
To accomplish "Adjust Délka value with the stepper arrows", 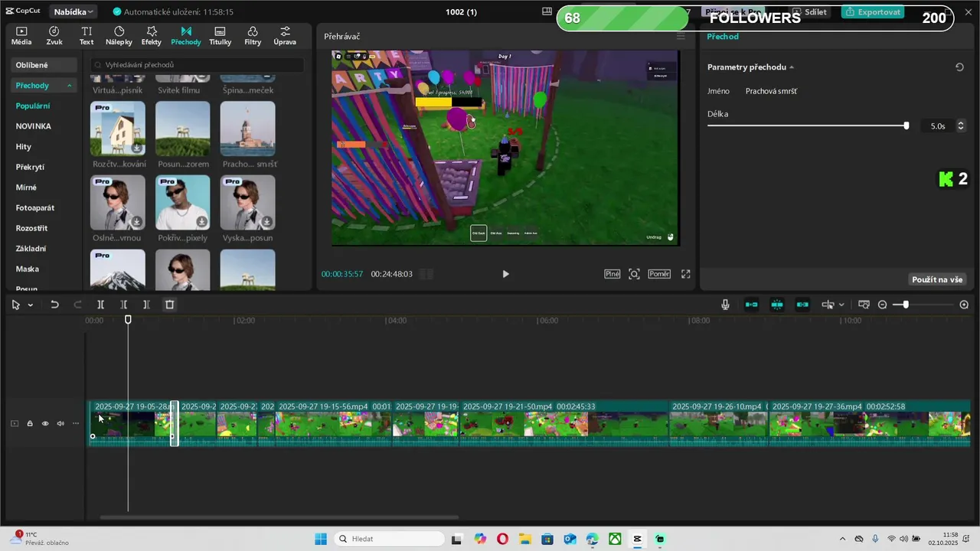I will (x=961, y=126).
